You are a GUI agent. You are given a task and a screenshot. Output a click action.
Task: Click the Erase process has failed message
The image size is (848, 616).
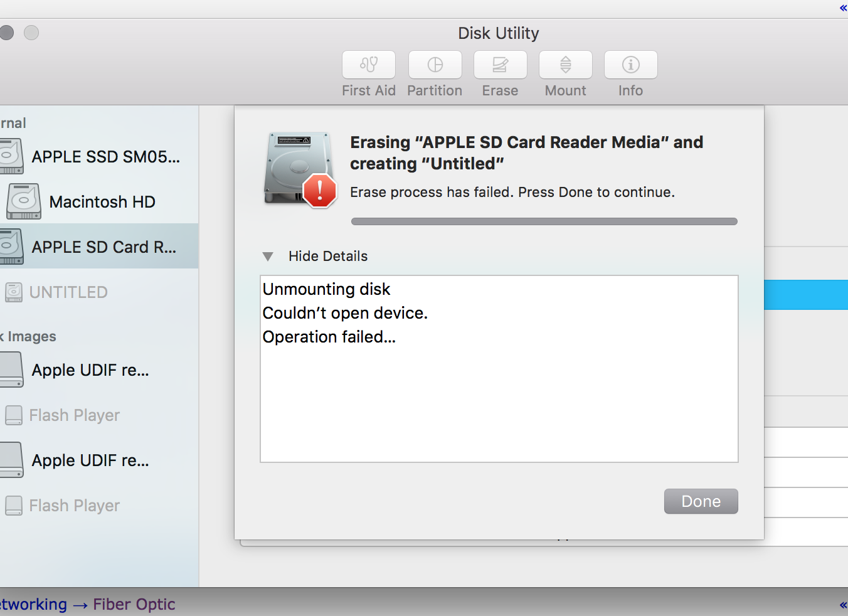[512, 192]
